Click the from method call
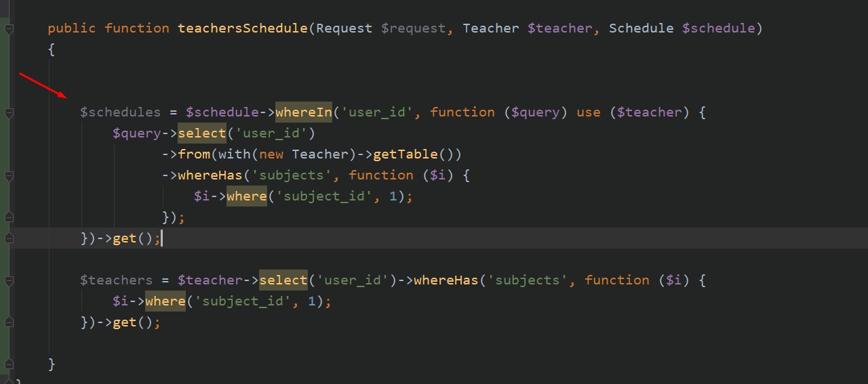The height and width of the screenshot is (384, 868). click(194, 154)
